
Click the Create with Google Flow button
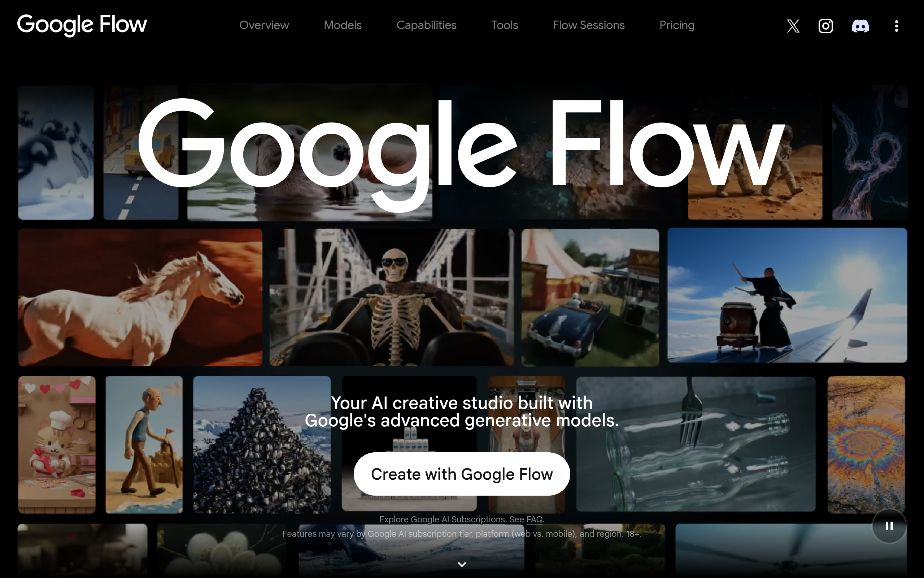click(x=462, y=474)
